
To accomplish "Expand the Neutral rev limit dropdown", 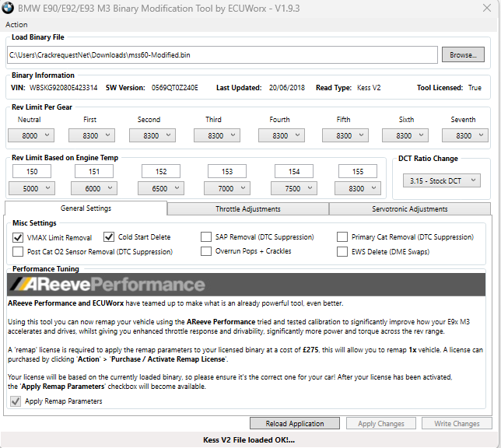I will tap(31, 135).
